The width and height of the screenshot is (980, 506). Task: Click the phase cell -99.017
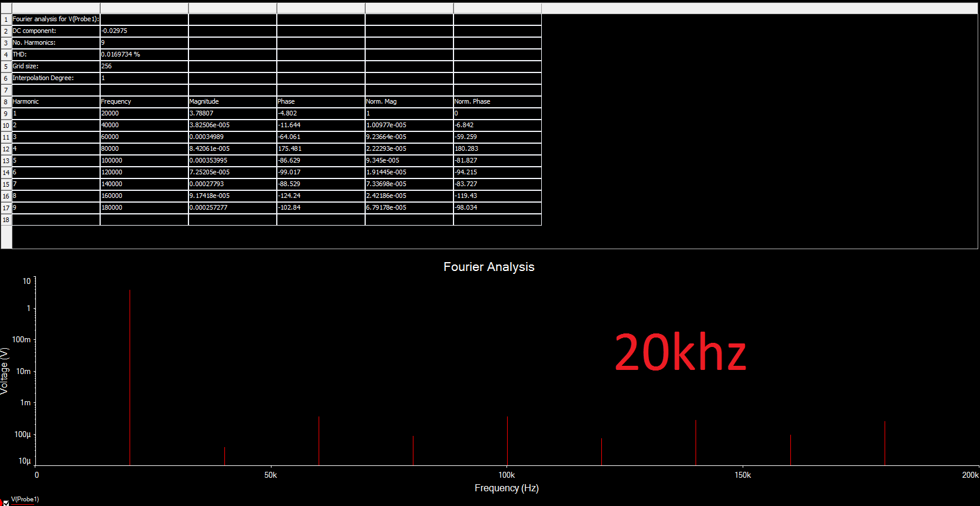pyautogui.click(x=321, y=173)
